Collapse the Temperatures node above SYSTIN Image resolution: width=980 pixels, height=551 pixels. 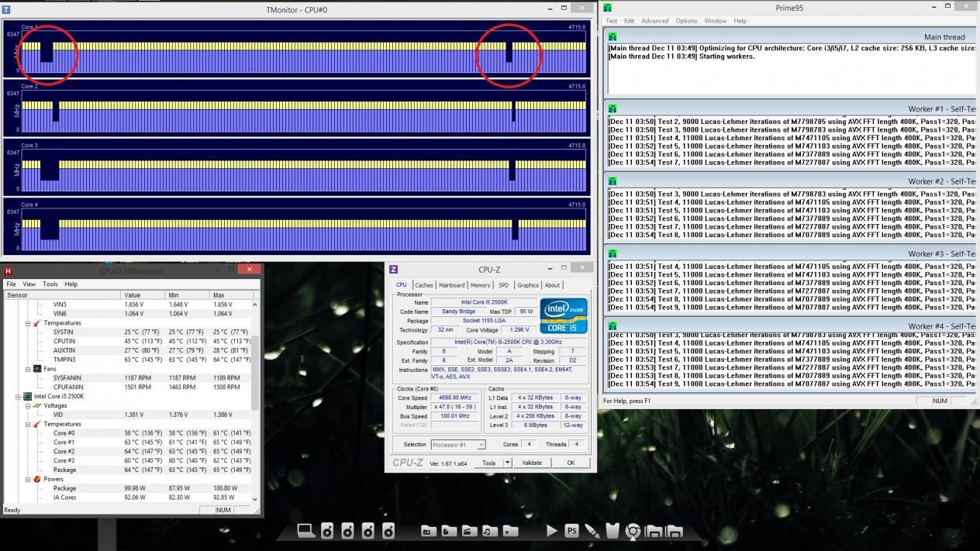[x=28, y=323]
